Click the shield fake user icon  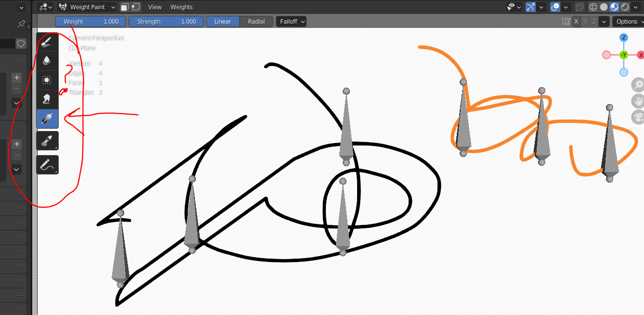tap(21, 43)
